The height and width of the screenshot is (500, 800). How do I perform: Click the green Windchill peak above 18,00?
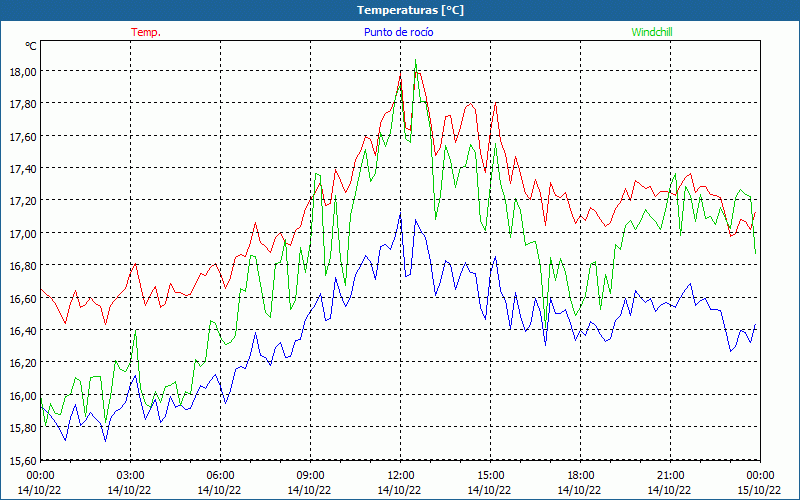(416, 60)
